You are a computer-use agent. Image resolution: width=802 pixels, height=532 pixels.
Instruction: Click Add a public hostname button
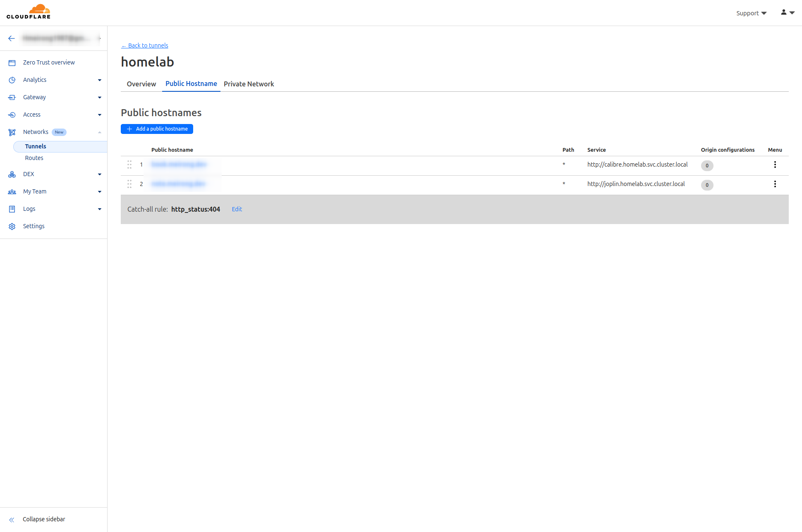coord(158,128)
